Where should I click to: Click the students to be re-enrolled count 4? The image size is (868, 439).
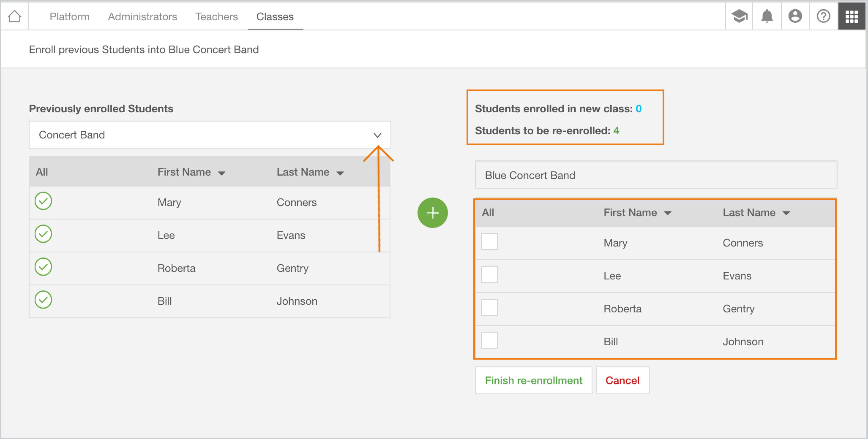click(x=616, y=131)
